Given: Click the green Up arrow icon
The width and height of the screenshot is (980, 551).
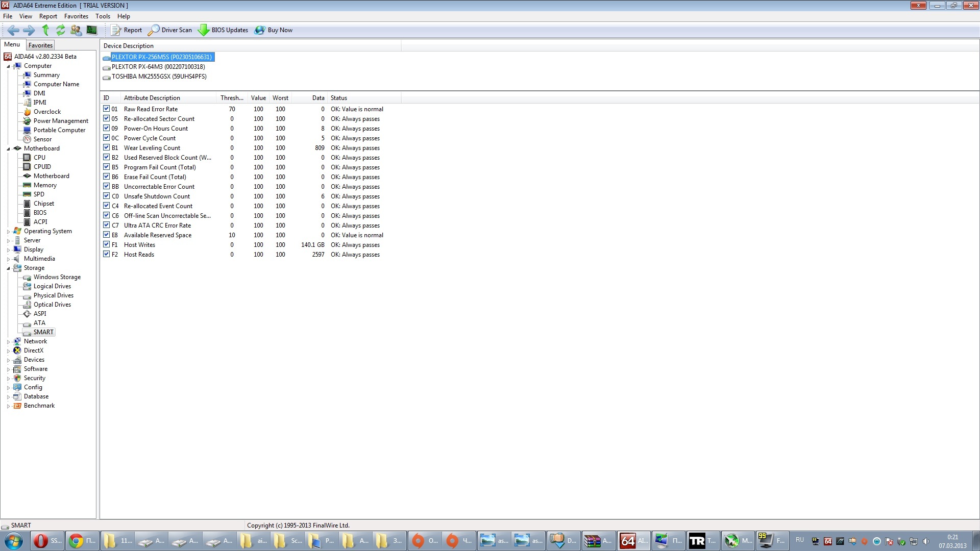Looking at the screenshot, I should (45, 30).
